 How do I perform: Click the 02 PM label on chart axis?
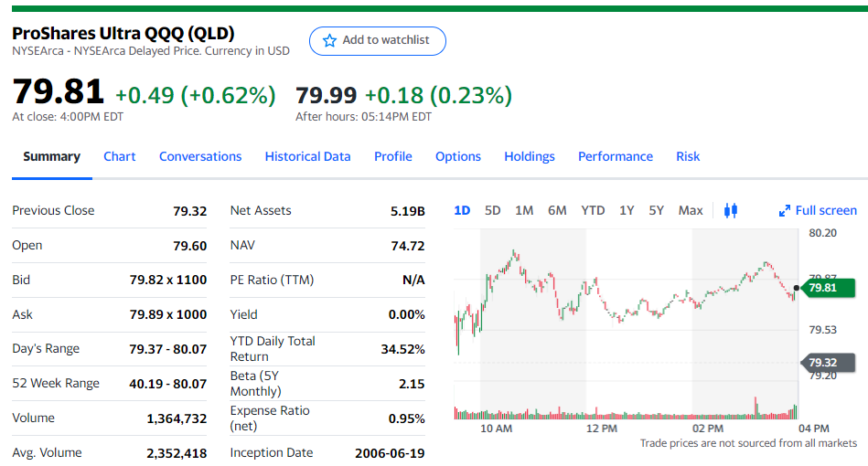point(707,429)
